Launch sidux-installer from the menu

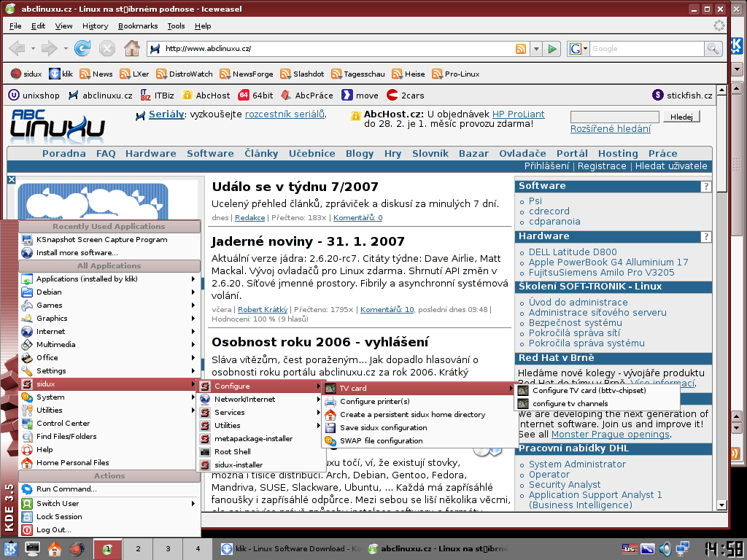pyautogui.click(x=260, y=464)
